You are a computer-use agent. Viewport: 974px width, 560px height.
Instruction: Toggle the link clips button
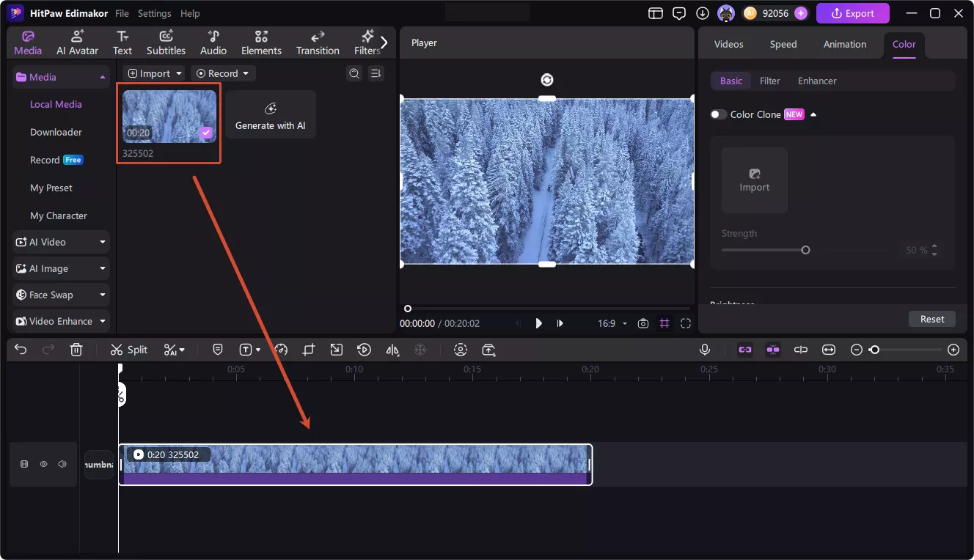click(x=745, y=350)
